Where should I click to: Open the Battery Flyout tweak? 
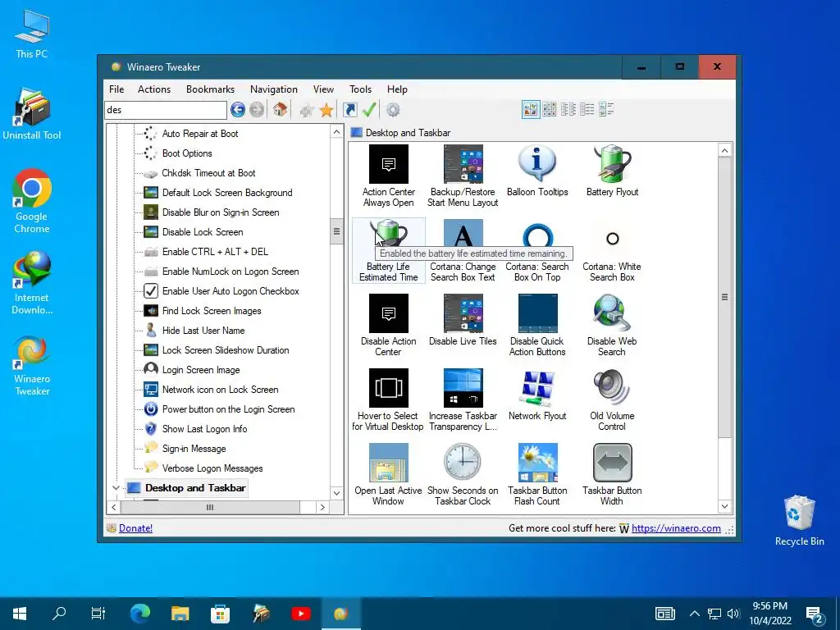tap(612, 171)
